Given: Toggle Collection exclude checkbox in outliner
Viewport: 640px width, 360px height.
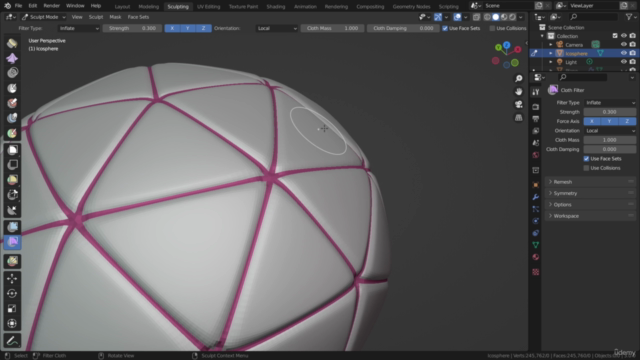Looking at the screenshot, I should coord(615,36).
